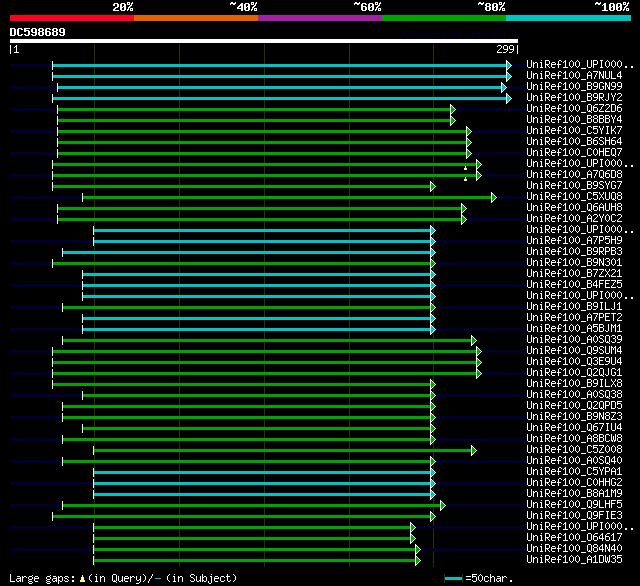Select the UniRef100_Q67IU4 label
Image resolution: width=640 pixels, height=586 pixels.
coord(574,428)
